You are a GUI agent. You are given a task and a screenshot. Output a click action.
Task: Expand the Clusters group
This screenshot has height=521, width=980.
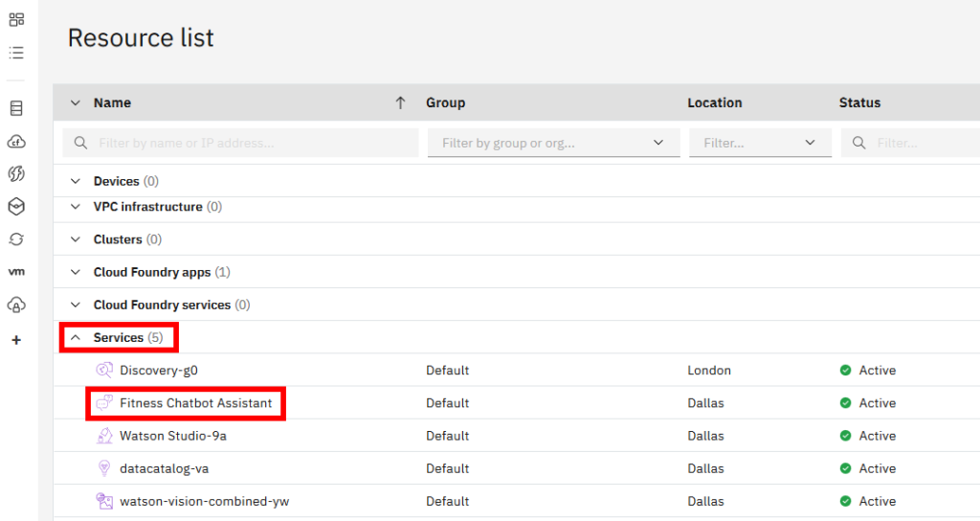coord(76,238)
